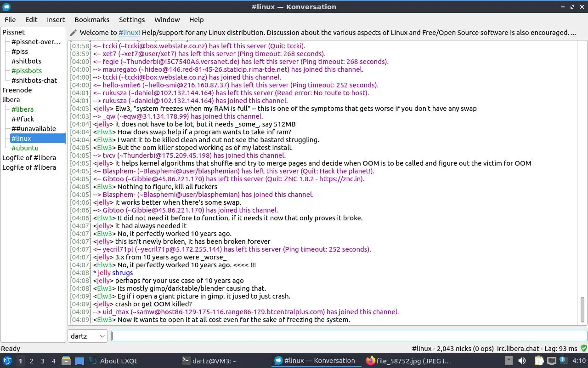
Task: Click the green SSL shield icon in the status bar
Action: click(583, 349)
